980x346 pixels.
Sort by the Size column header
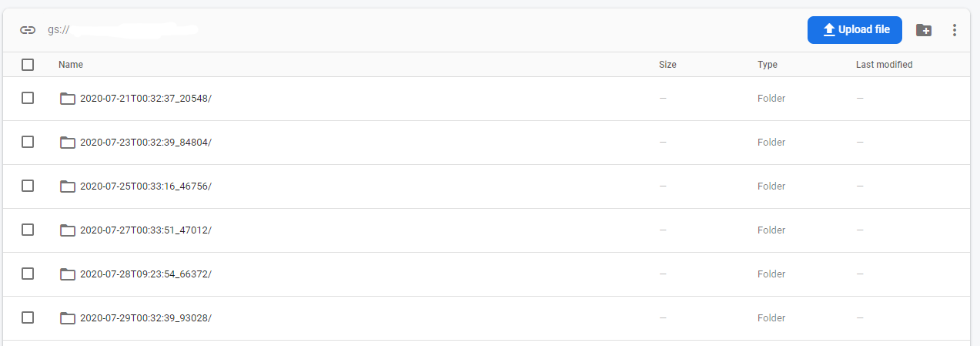[x=667, y=65]
